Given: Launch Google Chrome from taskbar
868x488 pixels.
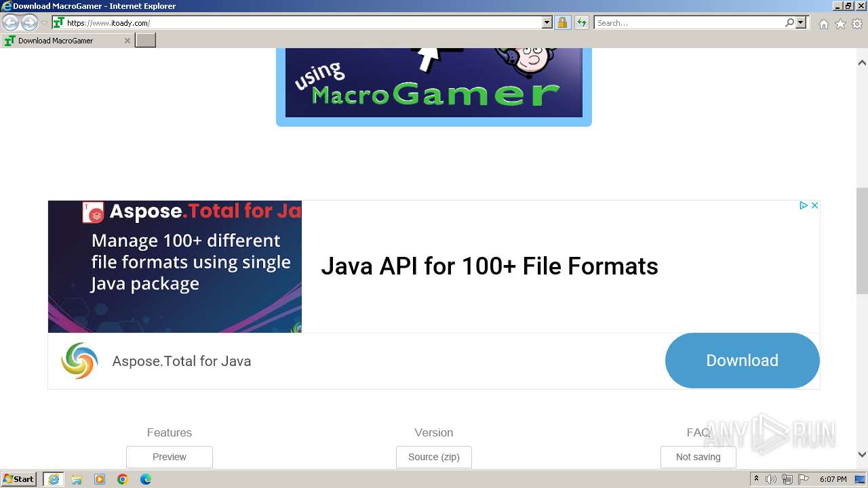Looking at the screenshot, I should [123, 479].
